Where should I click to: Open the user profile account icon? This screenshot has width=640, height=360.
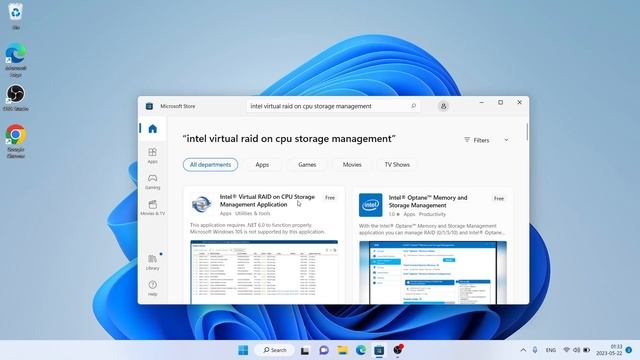(x=443, y=106)
